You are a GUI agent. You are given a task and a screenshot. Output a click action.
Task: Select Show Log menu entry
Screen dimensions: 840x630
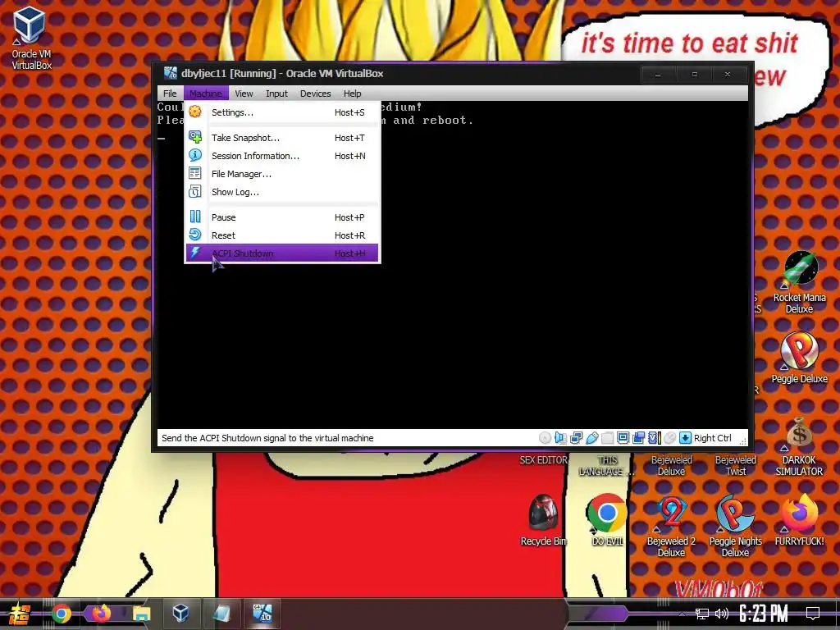pos(282,192)
